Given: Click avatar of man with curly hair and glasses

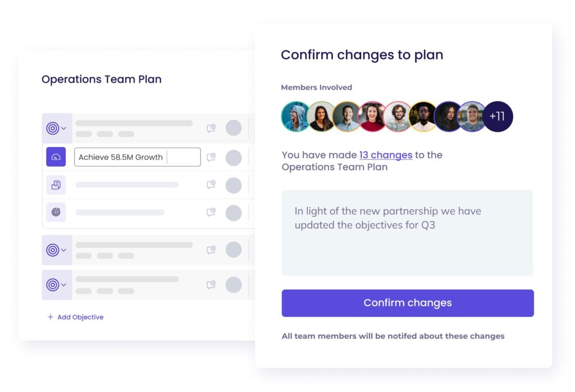Looking at the screenshot, I should 398,117.
